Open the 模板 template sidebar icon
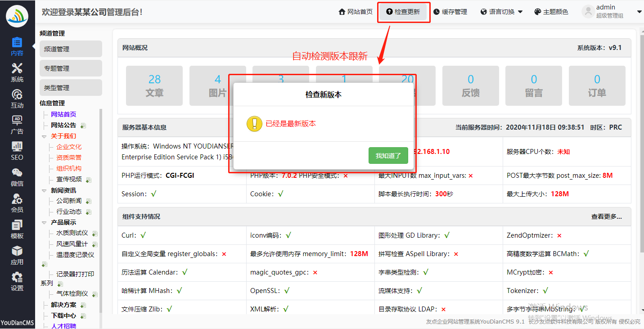Image resolution: width=644 pixels, height=329 pixels. tap(17, 229)
